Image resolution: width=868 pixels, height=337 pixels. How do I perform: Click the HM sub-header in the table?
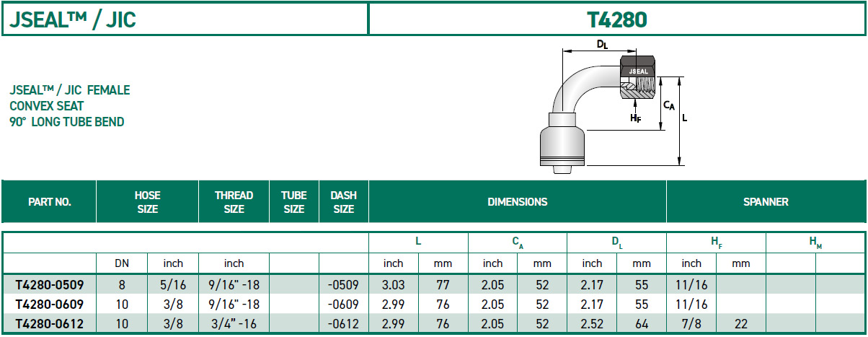815,244
